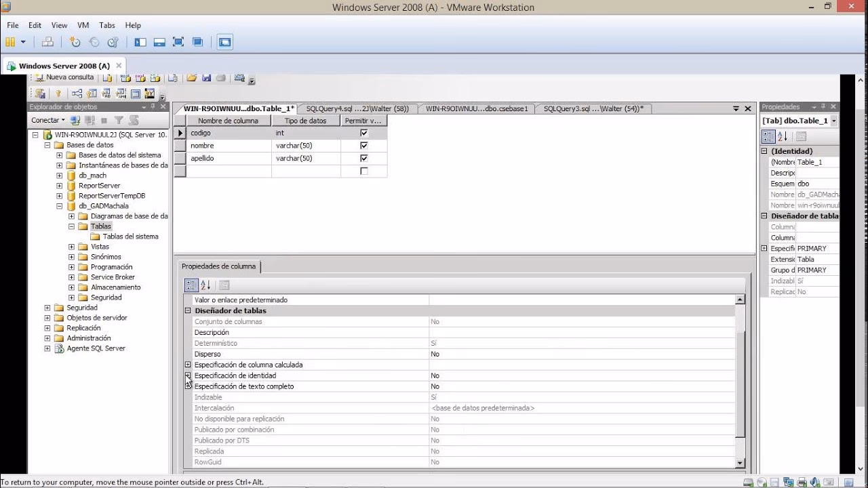Open the snapshot manager icon
This screenshot has height=488, width=868.
coord(113,42)
